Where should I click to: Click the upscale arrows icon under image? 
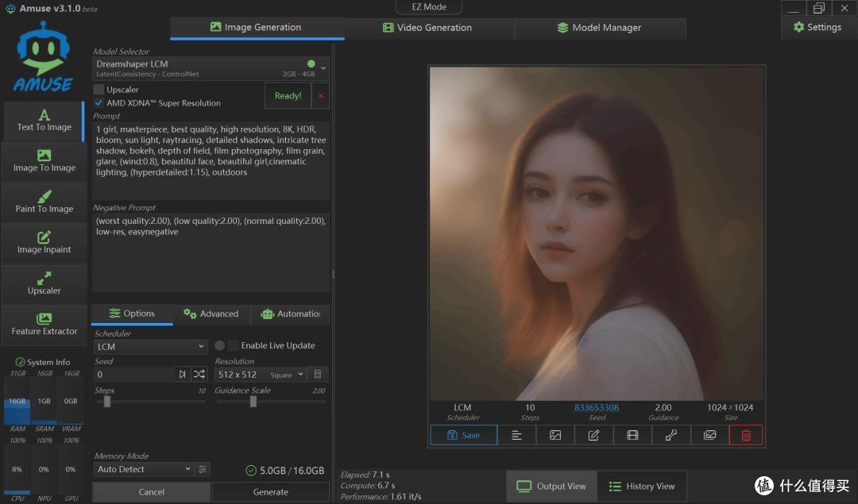click(671, 435)
